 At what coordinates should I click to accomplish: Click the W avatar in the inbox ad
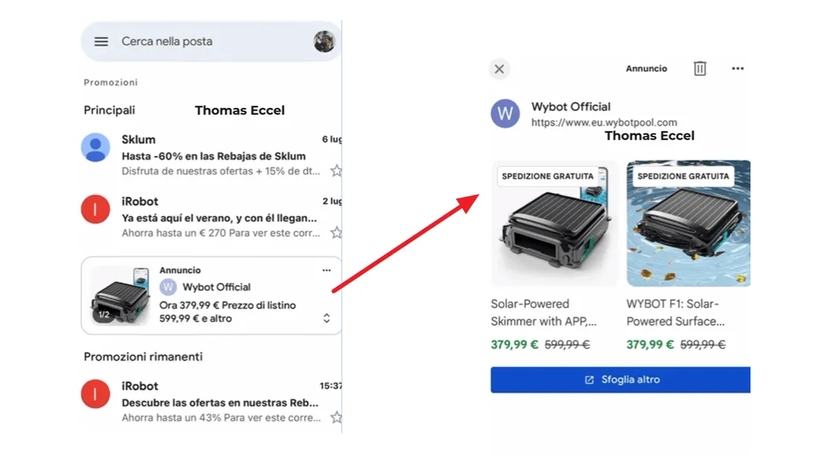[168, 287]
